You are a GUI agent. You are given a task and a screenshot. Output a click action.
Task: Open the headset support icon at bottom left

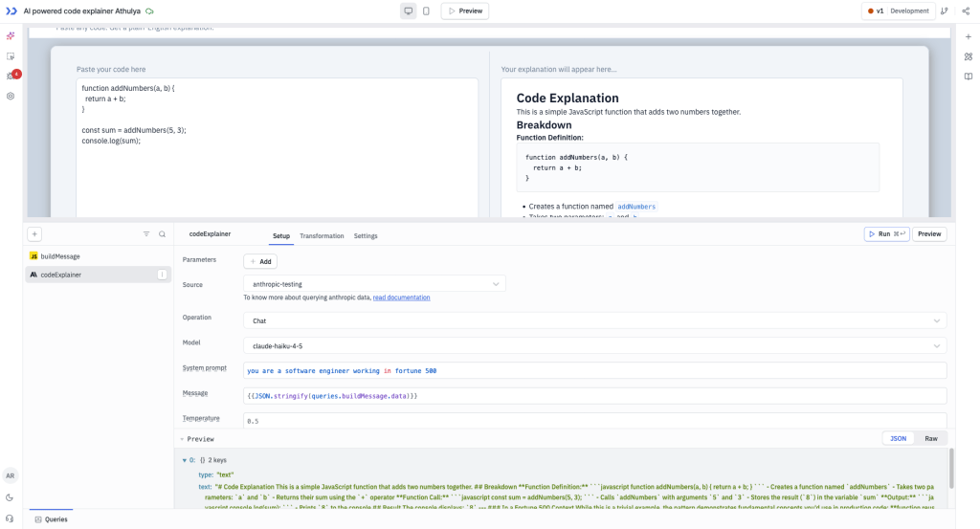[x=10, y=519]
